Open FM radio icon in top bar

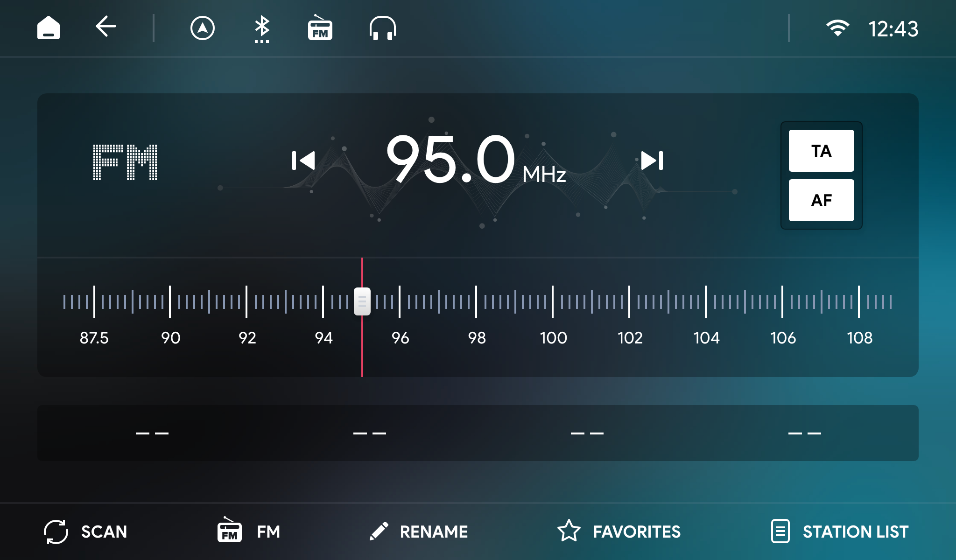320,28
